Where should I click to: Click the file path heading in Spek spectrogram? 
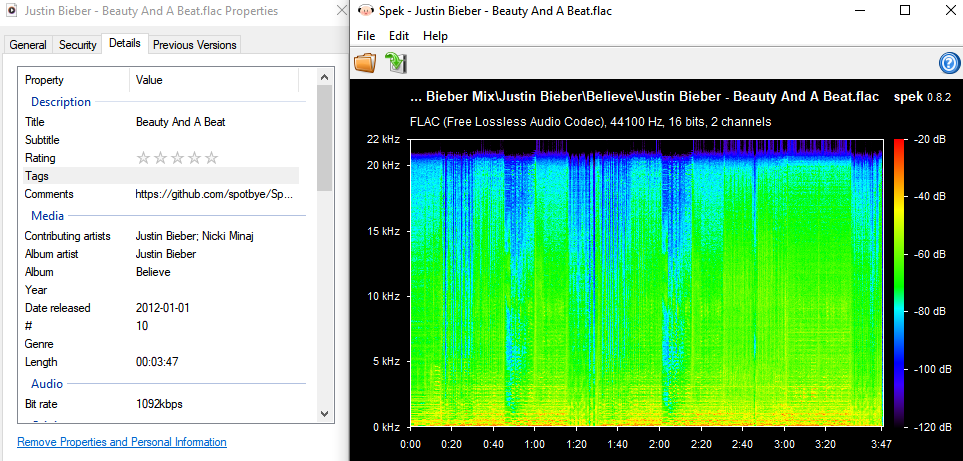(x=644, y=97)
